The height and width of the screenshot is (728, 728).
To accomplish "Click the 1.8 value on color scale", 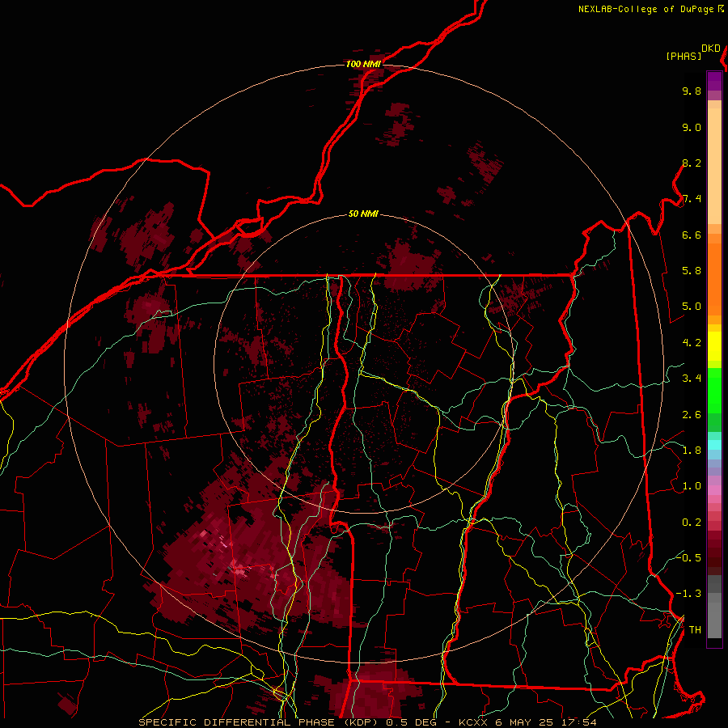I will 692,451.
